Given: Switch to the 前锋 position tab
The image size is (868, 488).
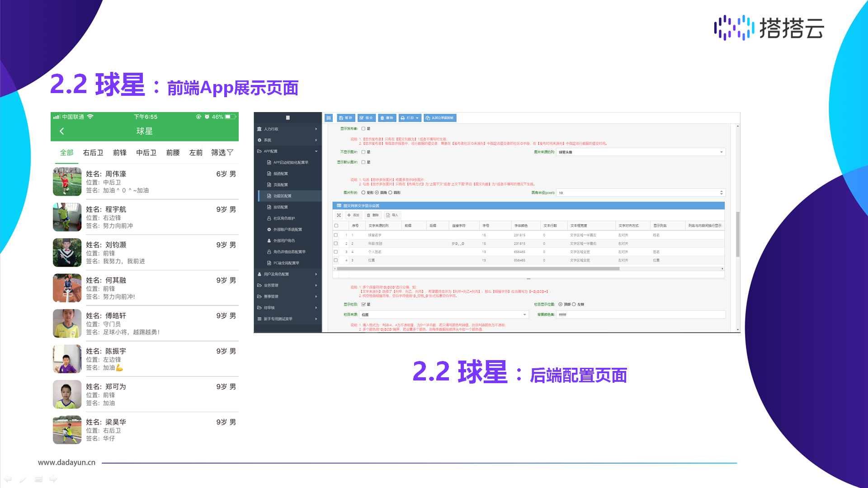Looking at the screenshot, I should pos(120,153).
